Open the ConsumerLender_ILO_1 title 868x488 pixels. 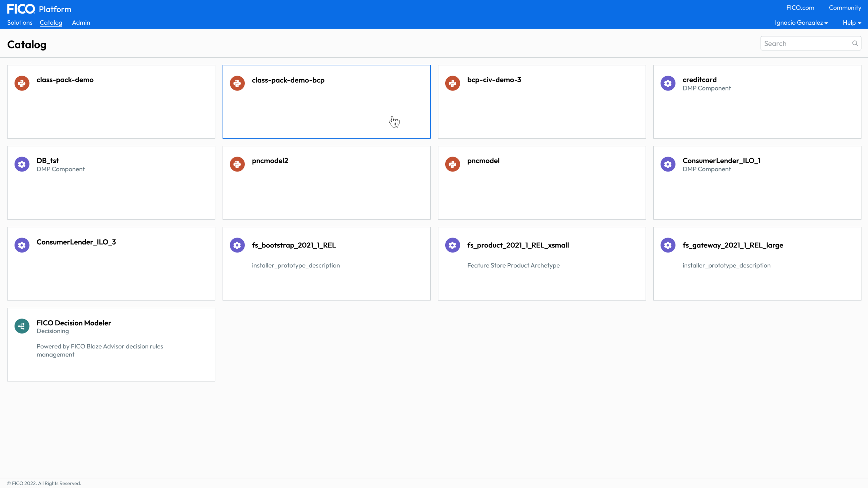722,161
